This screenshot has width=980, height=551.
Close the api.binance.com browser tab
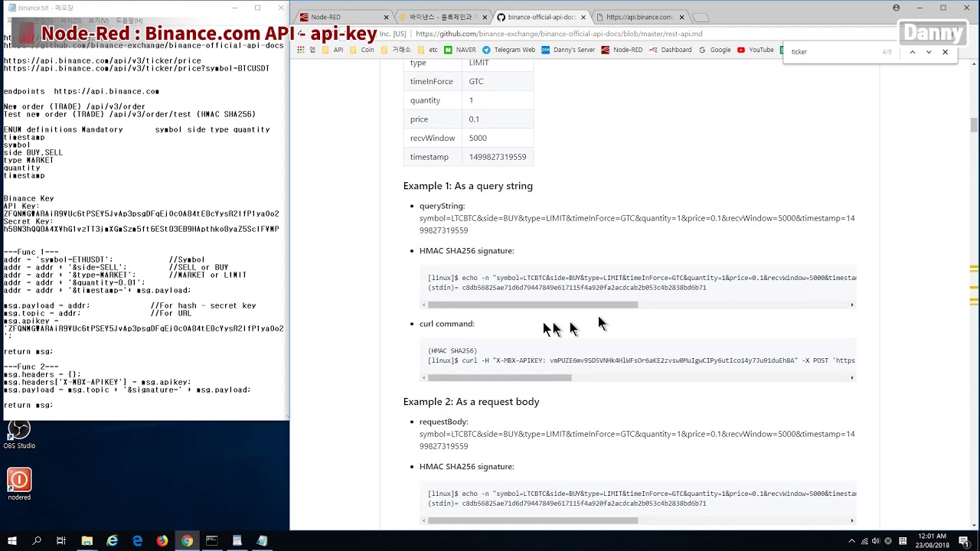tap(681, 17)
